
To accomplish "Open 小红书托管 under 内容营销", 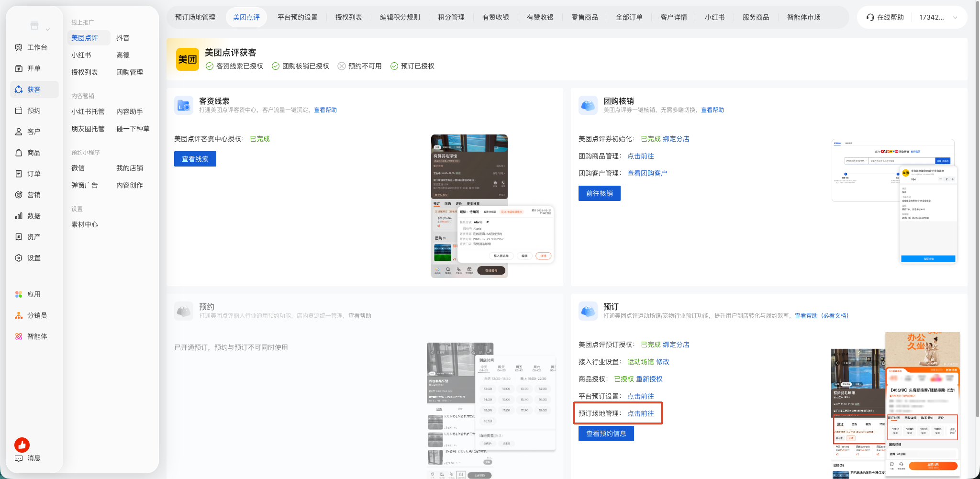I will pos(88,111).
